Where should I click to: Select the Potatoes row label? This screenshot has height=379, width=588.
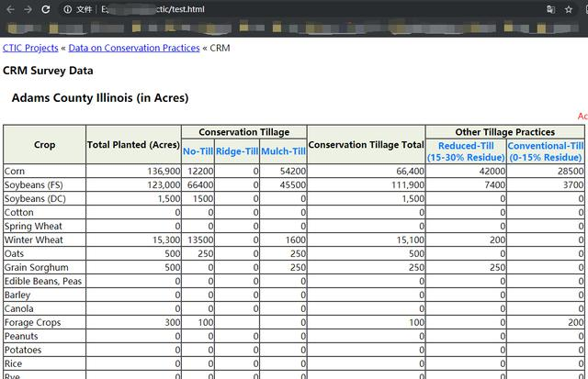(x=23, y=350)
